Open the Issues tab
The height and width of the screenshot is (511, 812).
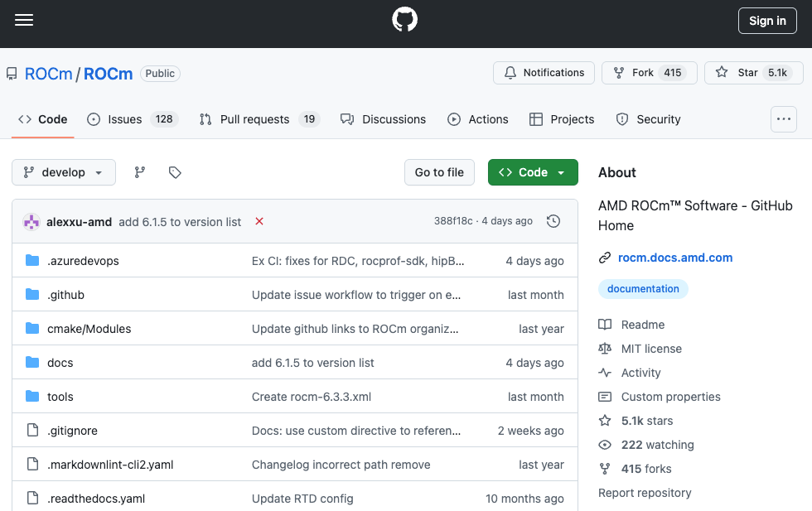pos(133,119)
